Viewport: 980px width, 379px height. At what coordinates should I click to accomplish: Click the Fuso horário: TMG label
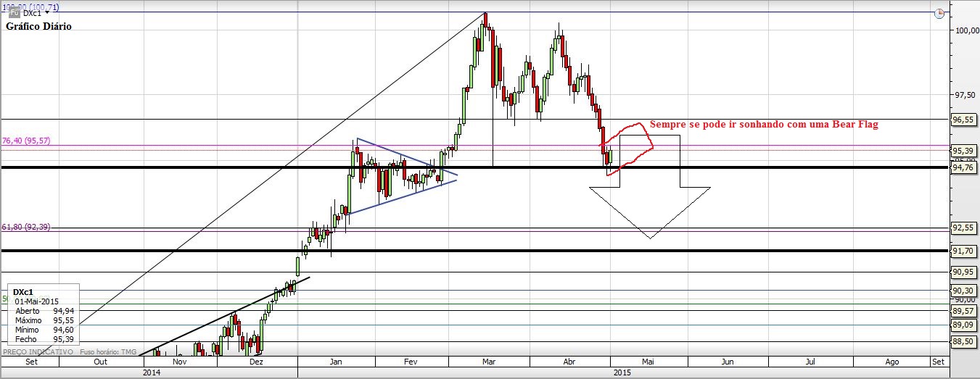(109, 351)
